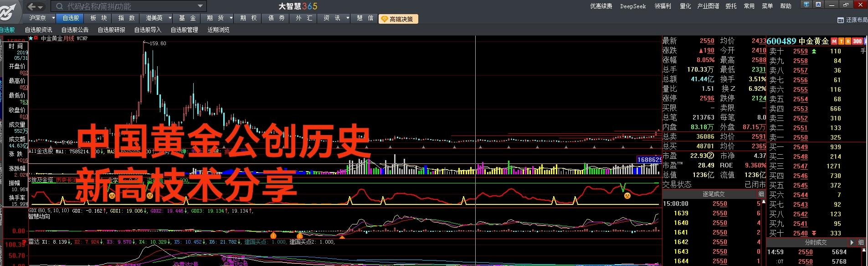Click the play arrow next to 分时成交
The width and height of the screenshot is (868, 266).
(852, 243)
